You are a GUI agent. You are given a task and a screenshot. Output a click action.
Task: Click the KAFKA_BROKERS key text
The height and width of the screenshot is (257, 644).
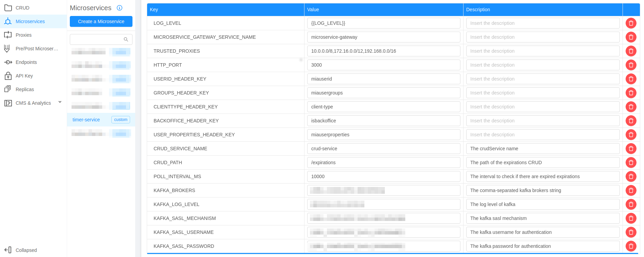pos(174,190)
